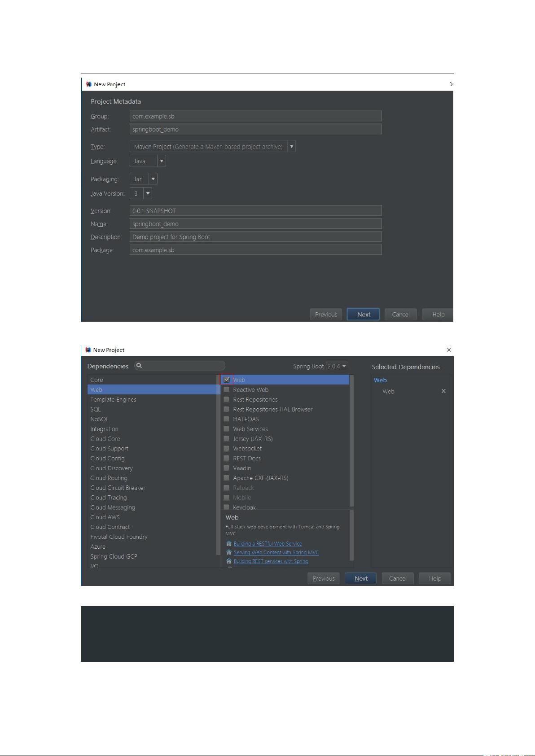Select the NoSQL category

tap(152, 419)
